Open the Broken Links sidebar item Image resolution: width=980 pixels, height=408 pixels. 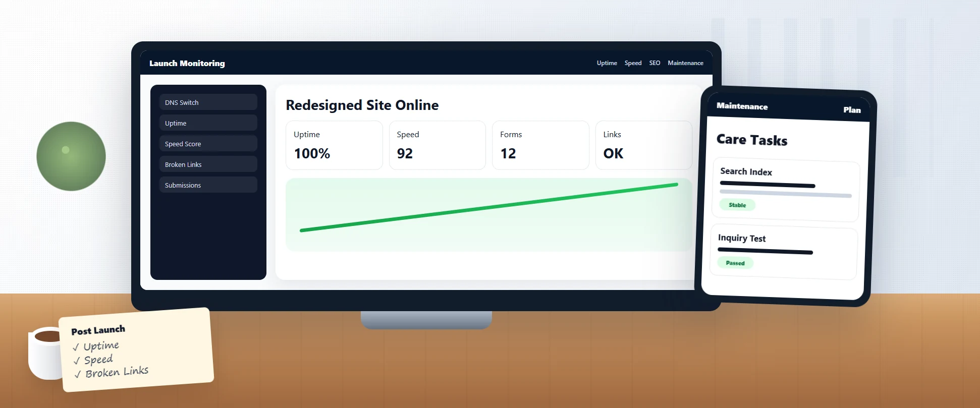[x=208, y=164]
